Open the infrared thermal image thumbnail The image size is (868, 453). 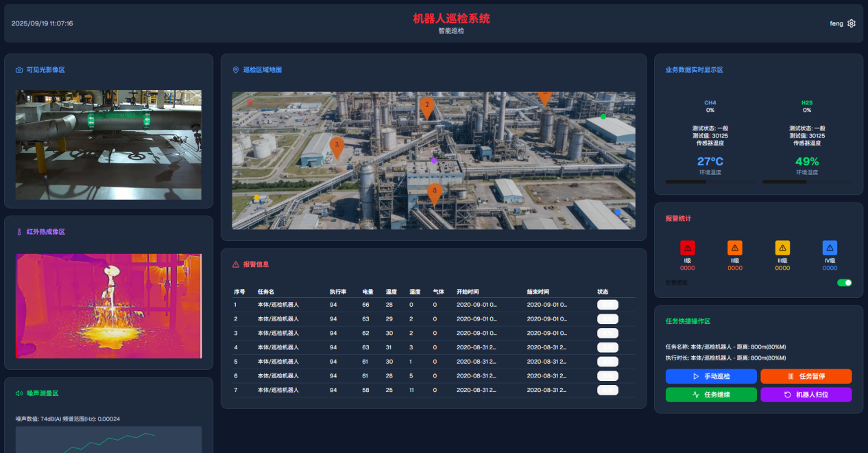(x=108, y=306)
